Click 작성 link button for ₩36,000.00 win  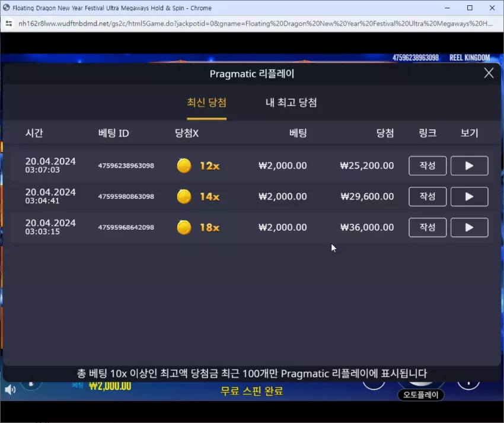point(428,227)
